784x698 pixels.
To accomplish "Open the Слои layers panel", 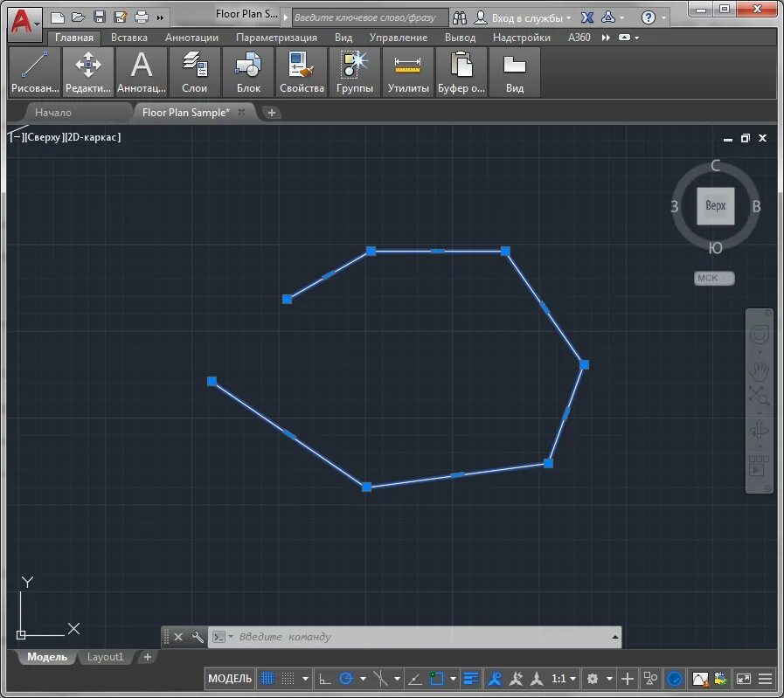I will (x=194, y=72).
